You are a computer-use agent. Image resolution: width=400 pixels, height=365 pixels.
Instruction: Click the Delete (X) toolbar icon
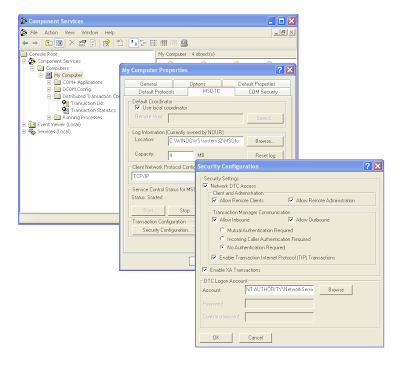point(72,43)
